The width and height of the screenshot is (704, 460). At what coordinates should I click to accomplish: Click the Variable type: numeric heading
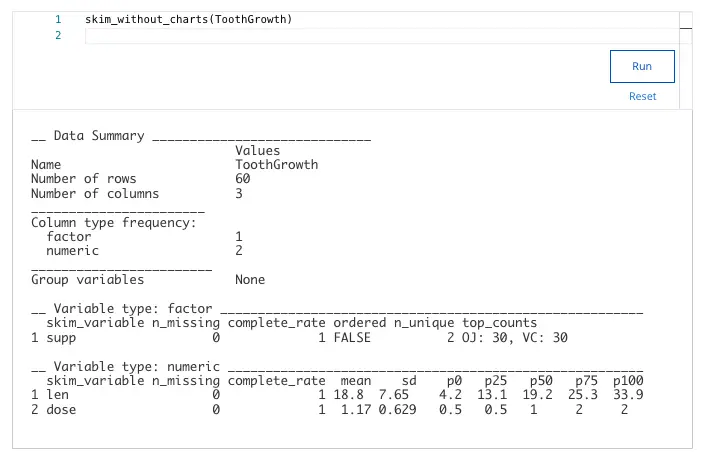click(x=137, y=367)
